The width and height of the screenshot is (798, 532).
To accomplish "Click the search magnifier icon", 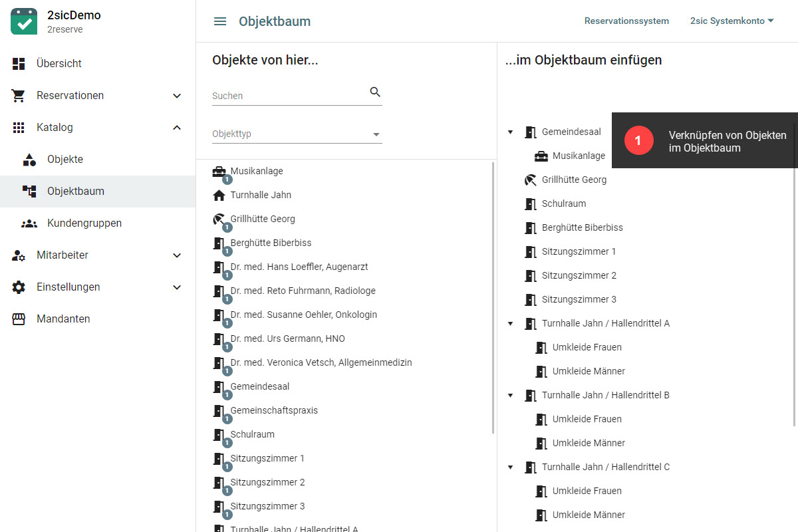I will (375, 92).
